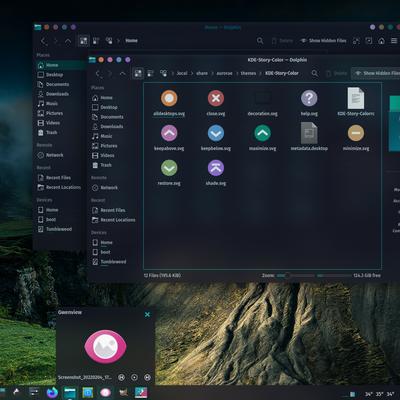Image resolution: width=400 pixels, height=400 pixels.
Task: Open Desktop in the KDE-Story-Color window sidebar
Action: click(x=104, y=107)
